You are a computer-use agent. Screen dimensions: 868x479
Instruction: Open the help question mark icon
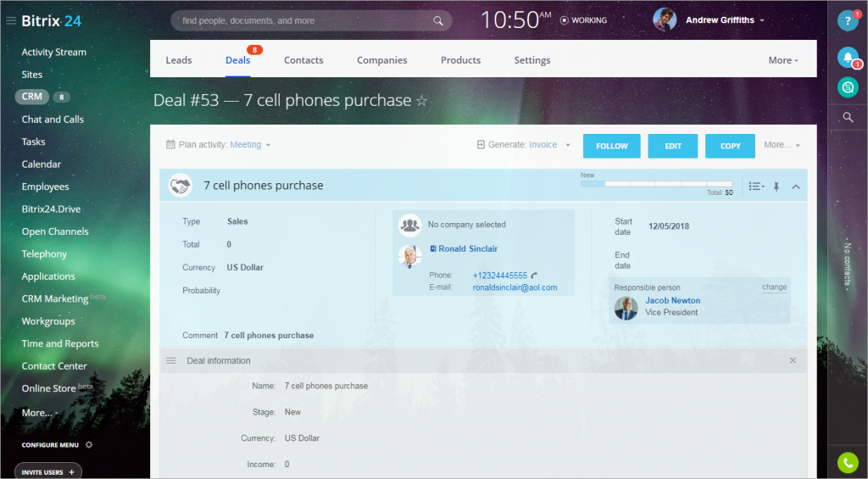click(848, 21)
